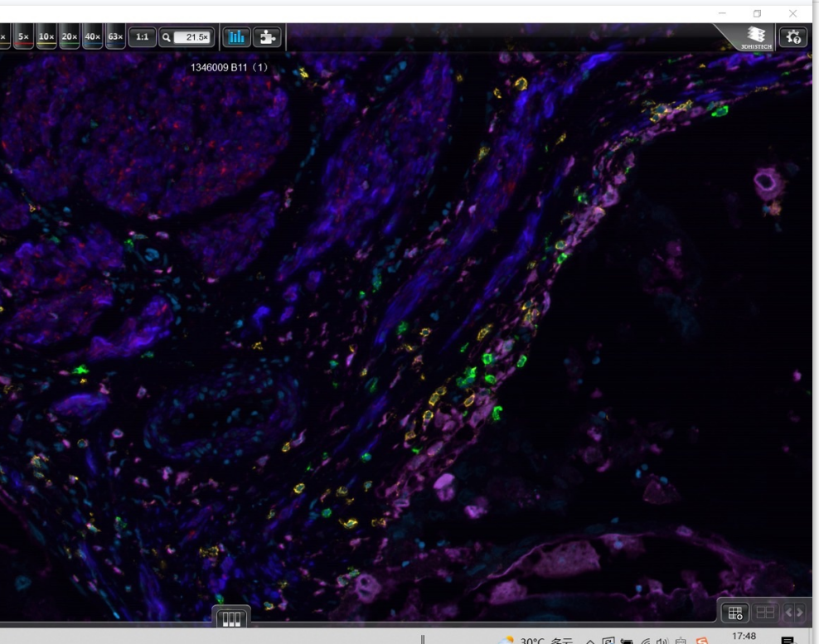
Task: Open the taskbar clock showing 17:48
Action: tap(744, 637)
